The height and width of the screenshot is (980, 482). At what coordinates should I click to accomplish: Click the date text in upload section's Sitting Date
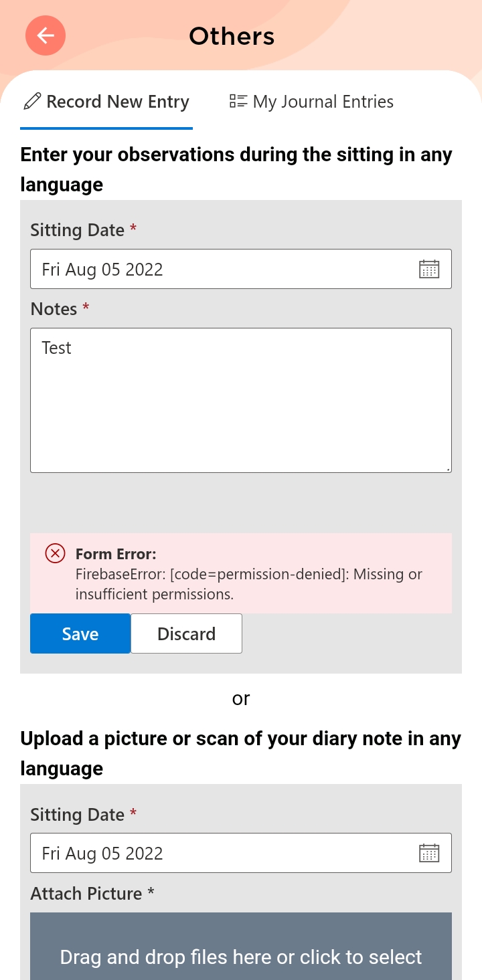click(102, 854)
